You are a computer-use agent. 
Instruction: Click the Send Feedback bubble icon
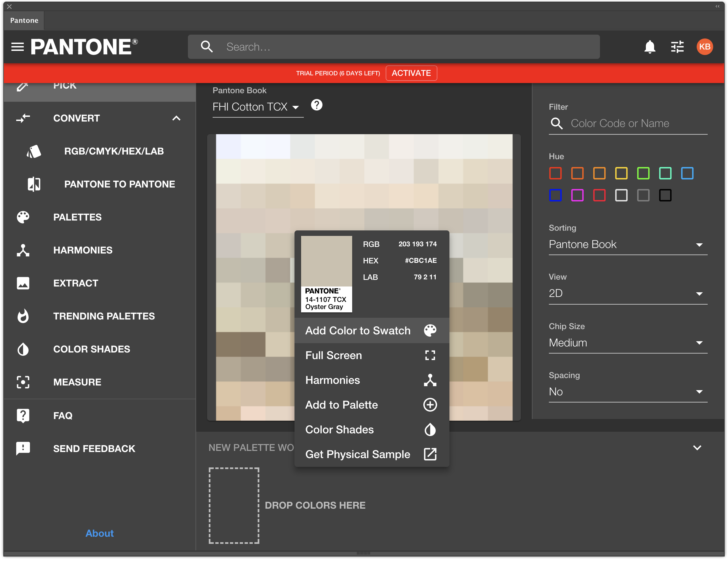click(x=23, y=449)
